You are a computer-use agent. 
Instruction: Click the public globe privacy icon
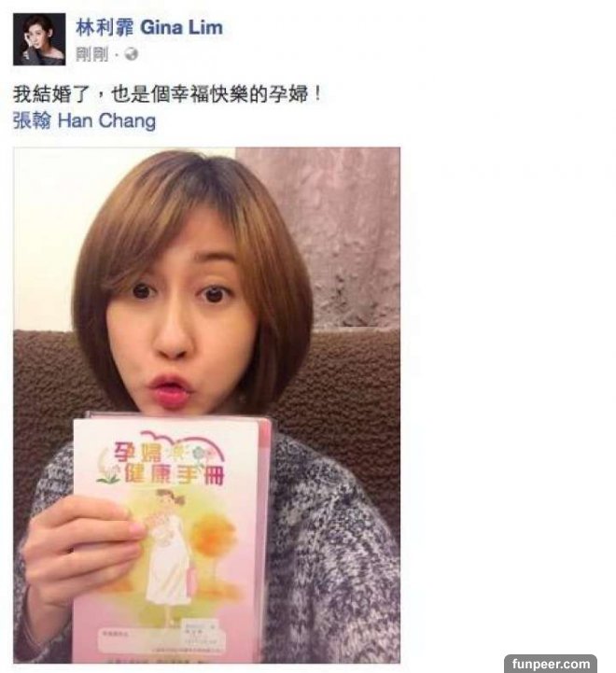tap(131, 54)
